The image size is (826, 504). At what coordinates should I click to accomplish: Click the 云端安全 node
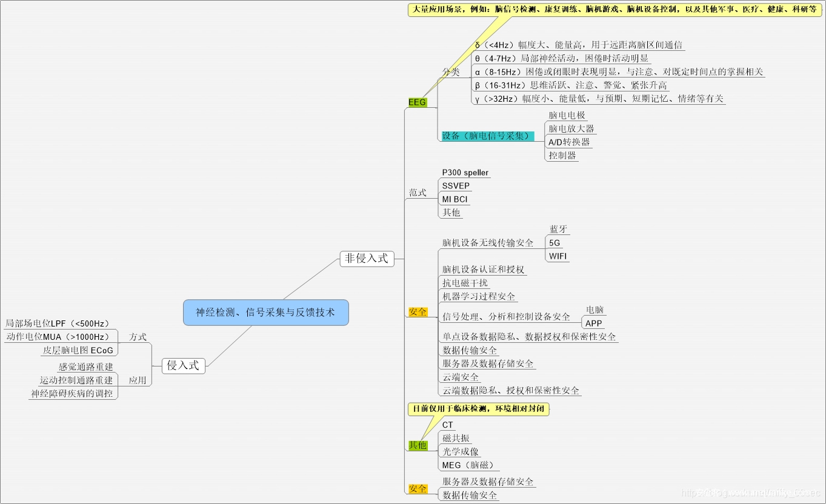(x=461, y=377)
